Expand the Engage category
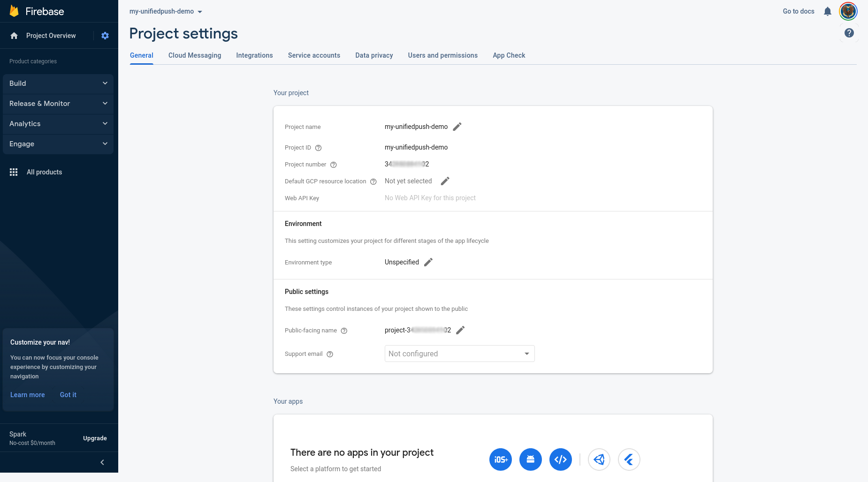Image resolution: width=868 pixels, height=482 pixels. click(58, 144)
